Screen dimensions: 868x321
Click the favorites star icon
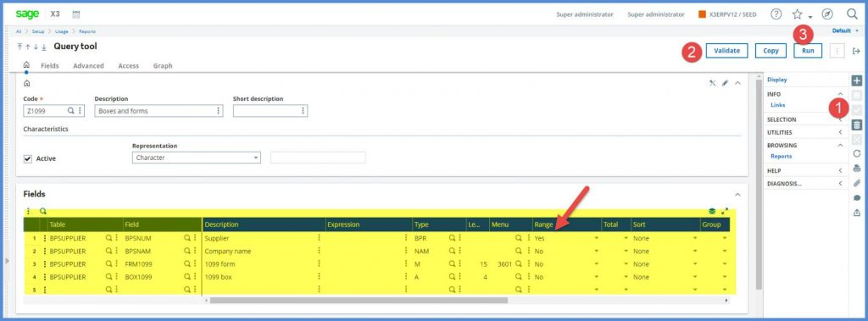click(x=797, y=14)
